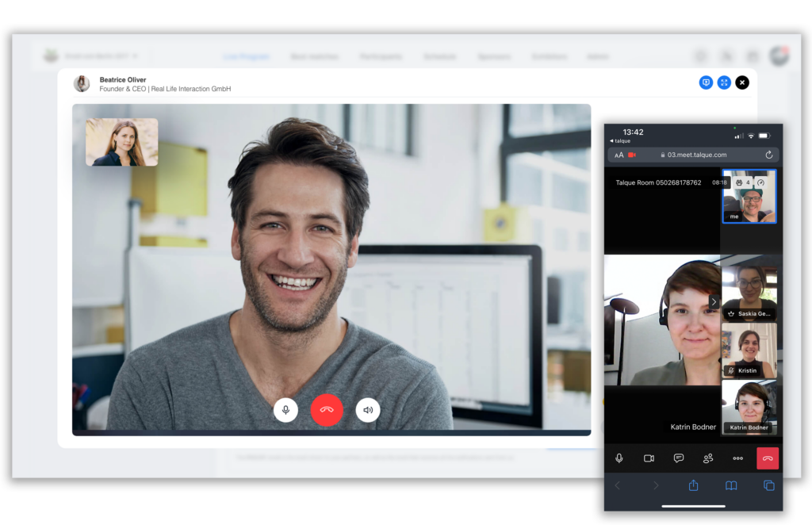Tap the Safari share icon
The height and width of the screenshot is (525, 812).
coord(693,485)
